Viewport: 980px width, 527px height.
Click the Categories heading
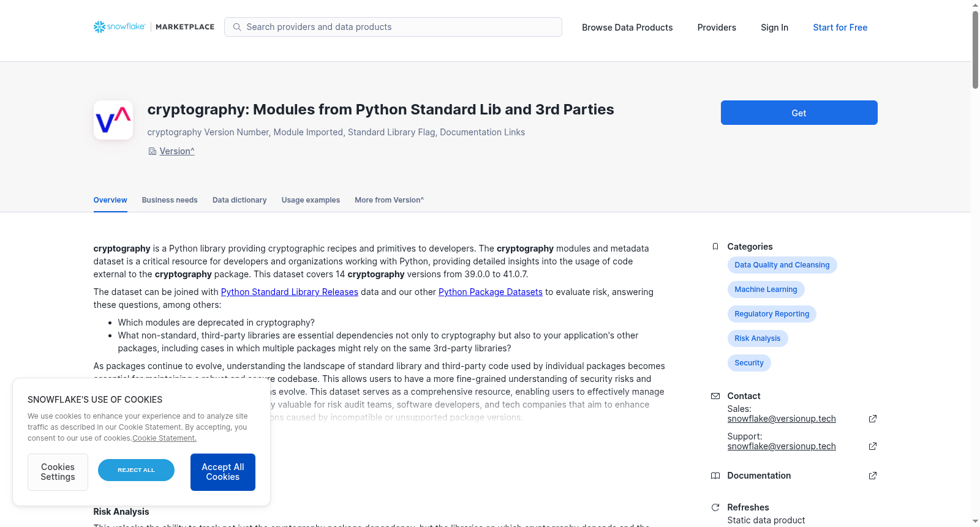point(750,247)
